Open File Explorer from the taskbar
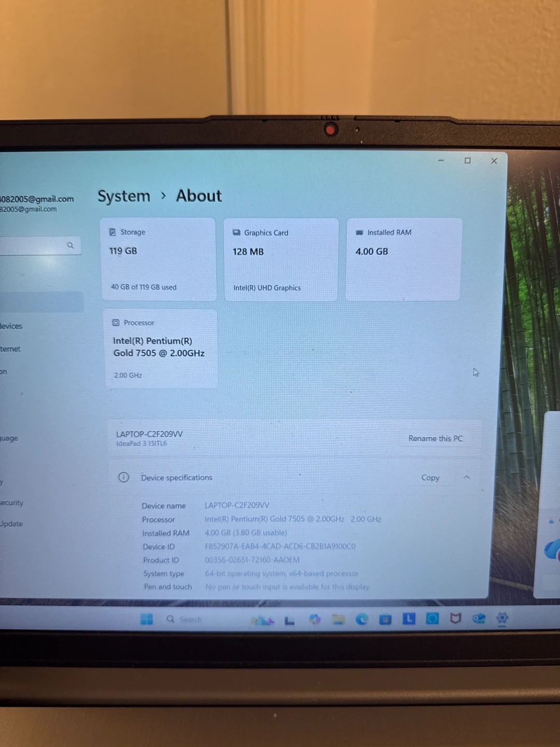560x747 pixels. (x=338, y=619)
